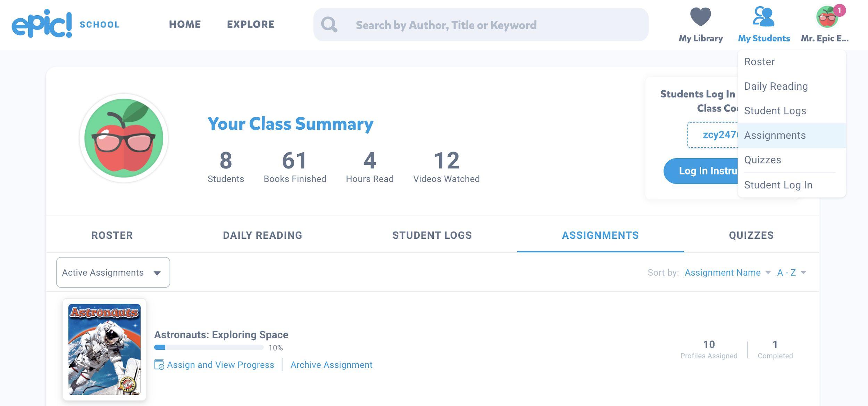Click the class apple avatar image
868x406 pixels.
tap(124, 138)
